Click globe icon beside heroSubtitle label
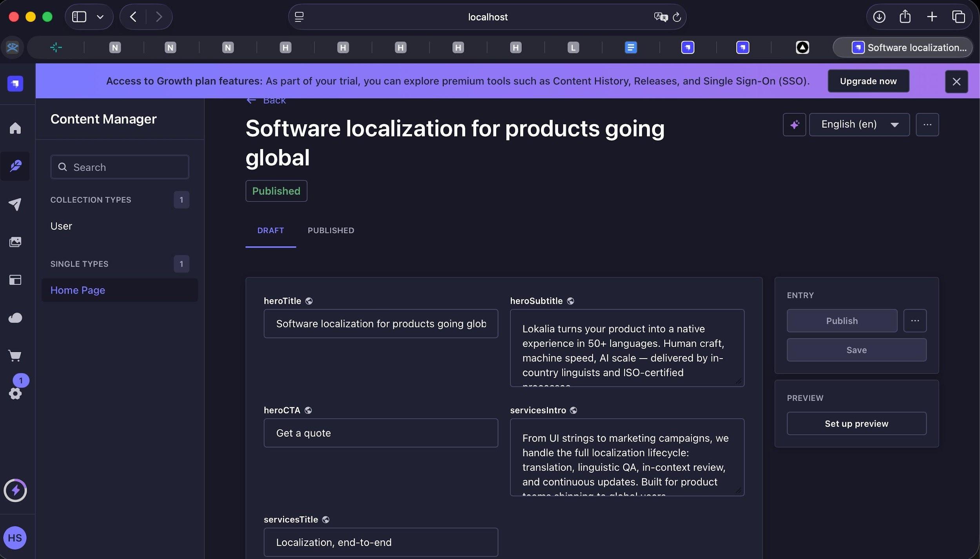Screen dimensions: 980x559 pos(570,301)
